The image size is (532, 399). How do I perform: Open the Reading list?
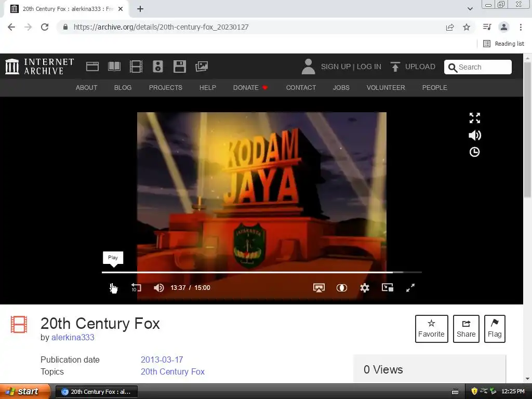point(503,44)
